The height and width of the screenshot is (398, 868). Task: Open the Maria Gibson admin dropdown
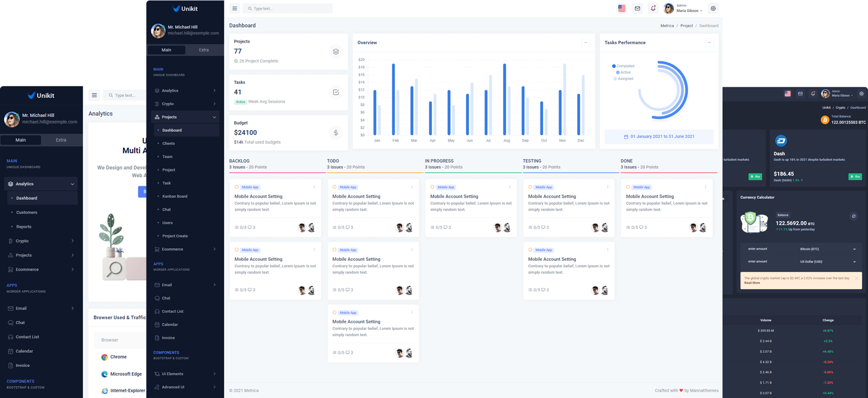(x=683, y=9)
